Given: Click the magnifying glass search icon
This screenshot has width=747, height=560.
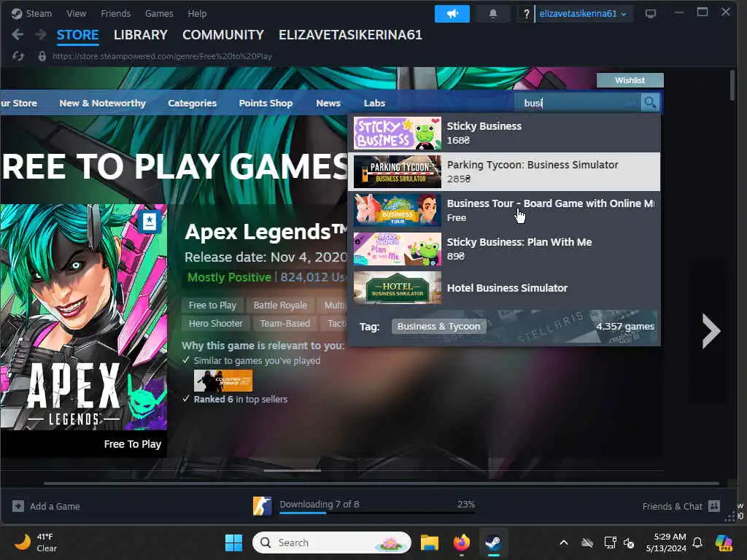Looking at the screenshot, I should [x=650, y=103].
